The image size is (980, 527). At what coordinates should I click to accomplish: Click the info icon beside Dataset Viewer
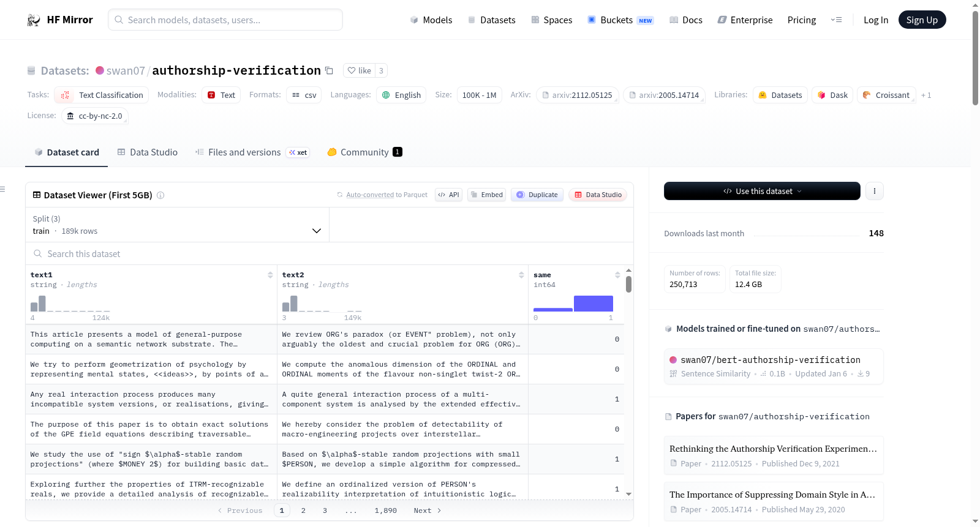tap(160, 195)
